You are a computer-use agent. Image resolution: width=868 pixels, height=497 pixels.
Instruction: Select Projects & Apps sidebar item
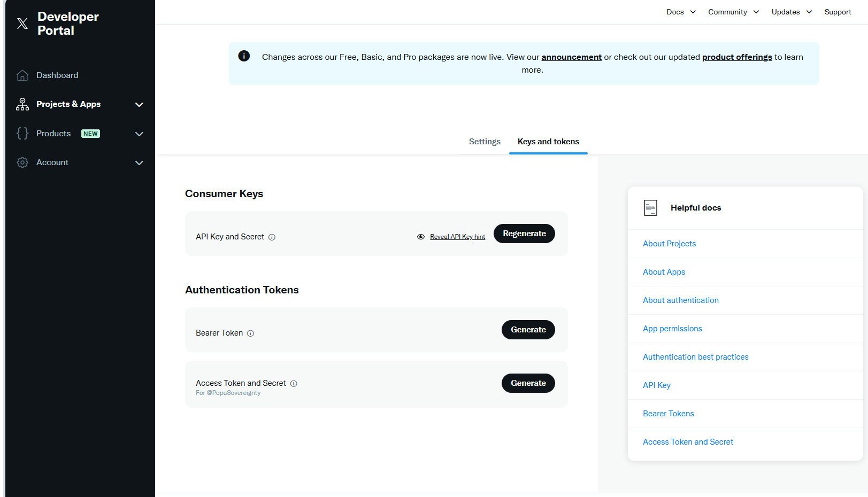[x=68, y=104]
